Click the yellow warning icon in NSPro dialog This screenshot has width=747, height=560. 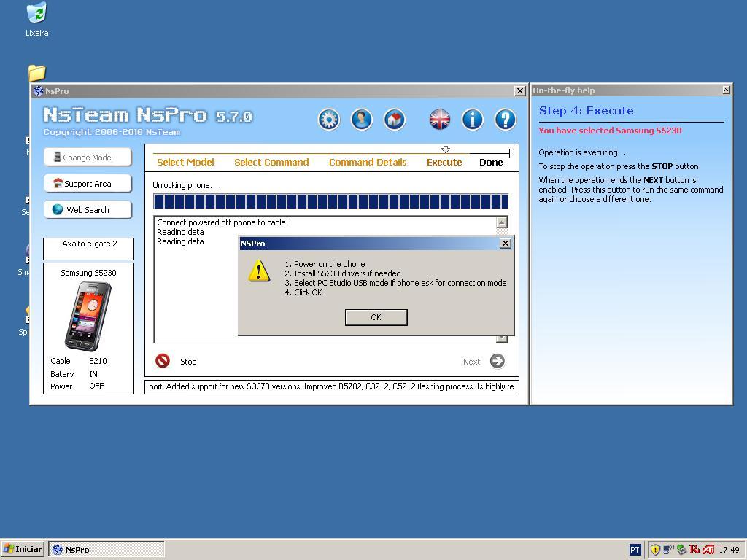point(259,271)
